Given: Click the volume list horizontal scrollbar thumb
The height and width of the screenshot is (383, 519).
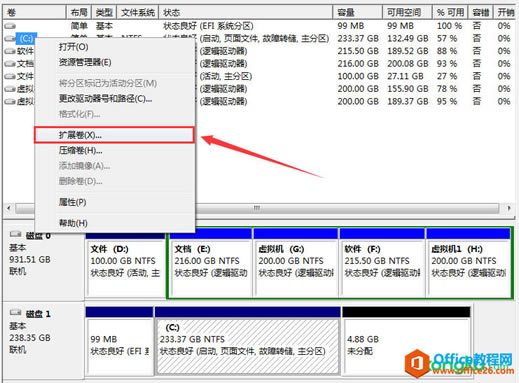Looking at the screenshot, I should tap(257, 208).
